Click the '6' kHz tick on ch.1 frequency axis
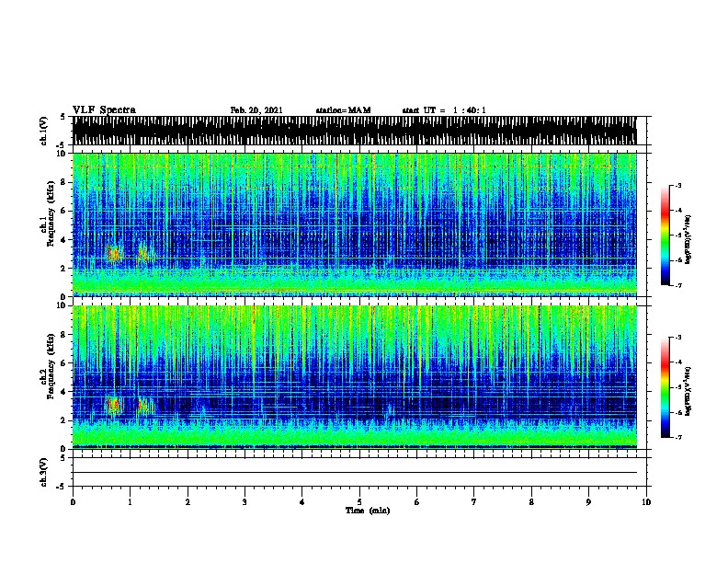 pos(63,211)
